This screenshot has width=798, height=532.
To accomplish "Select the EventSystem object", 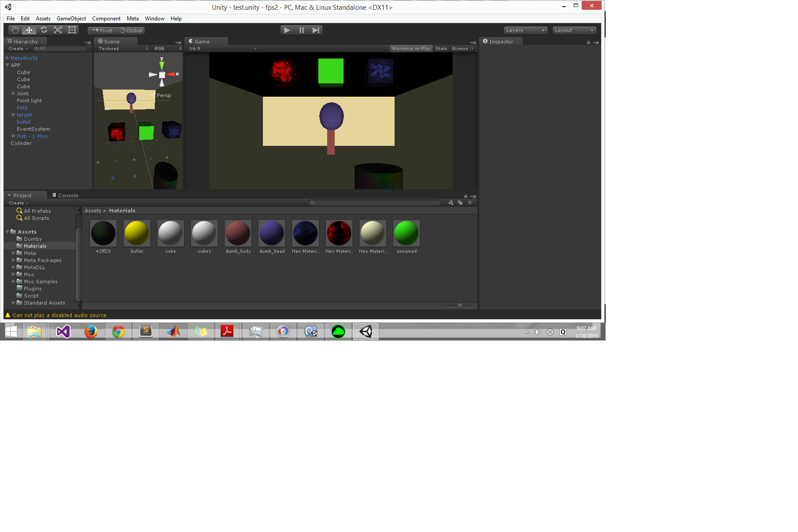I will click(x=33, y=129).
